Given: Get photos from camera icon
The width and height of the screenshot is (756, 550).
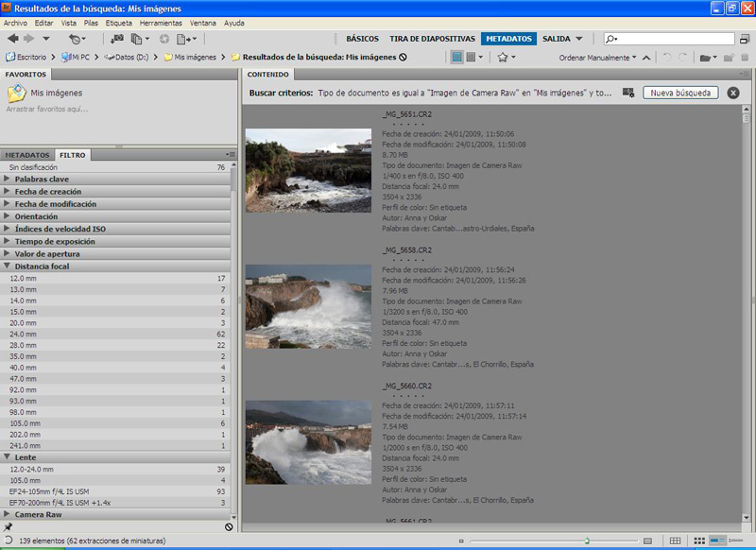Looking at the screenshot, I should click(116, 39).
